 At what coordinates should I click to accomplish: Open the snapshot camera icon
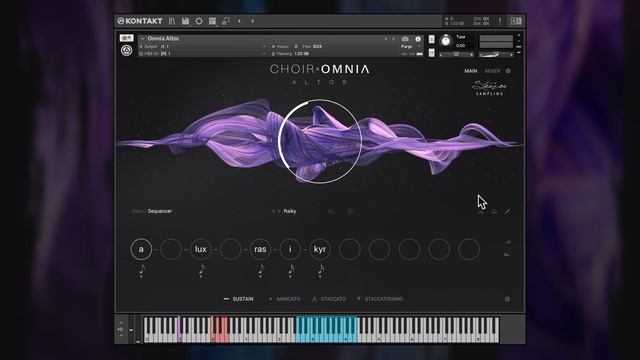coord(405,39)
